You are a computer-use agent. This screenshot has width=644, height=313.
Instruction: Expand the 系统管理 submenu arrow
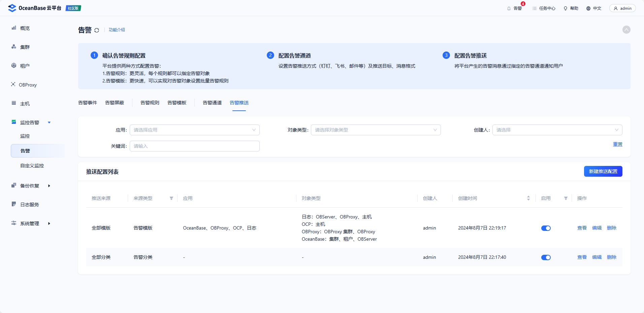pyautogui.click(x=49, y=223)
